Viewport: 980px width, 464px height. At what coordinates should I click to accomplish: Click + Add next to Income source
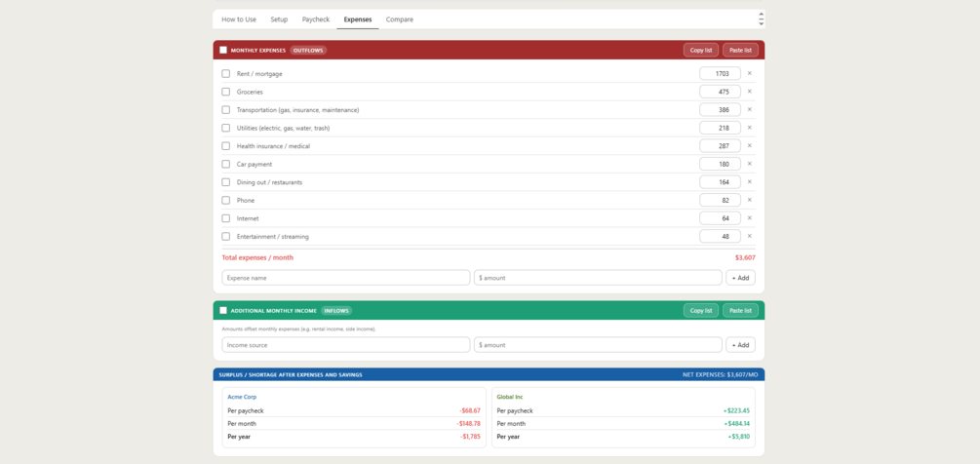(x=741, y=345)
